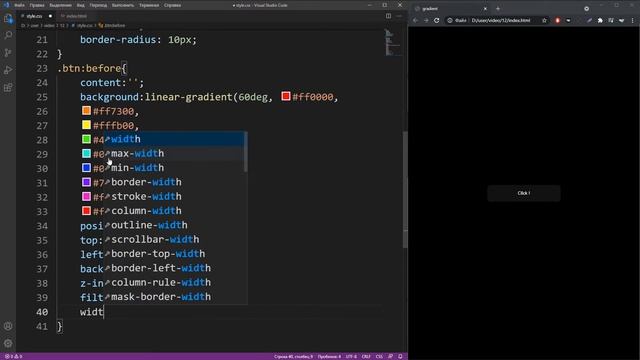The image size is (640, 360).
Task: Reload the page in Chrome
Action: [437, 20]
